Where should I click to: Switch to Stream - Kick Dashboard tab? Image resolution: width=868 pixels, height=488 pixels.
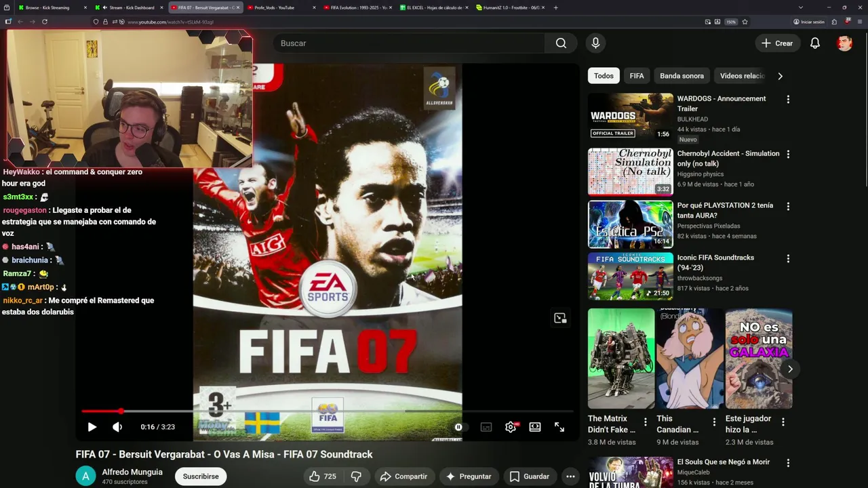coord(129,7)
